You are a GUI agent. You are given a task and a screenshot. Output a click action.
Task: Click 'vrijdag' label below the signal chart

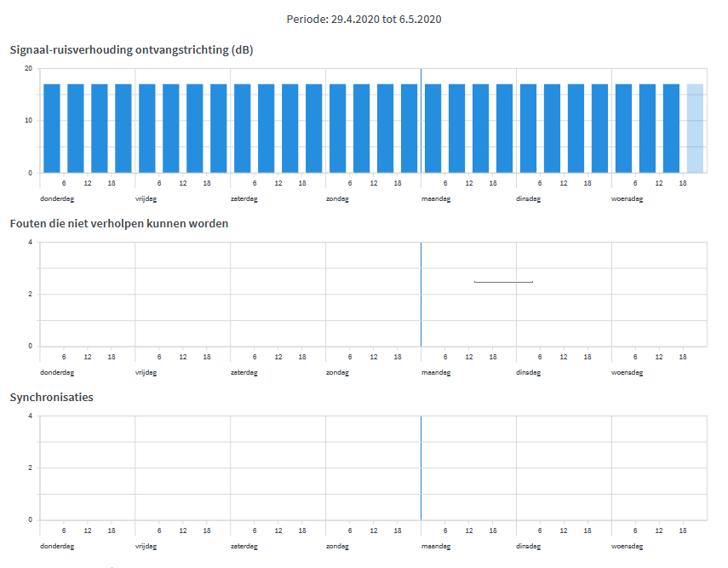click(146, 199)
